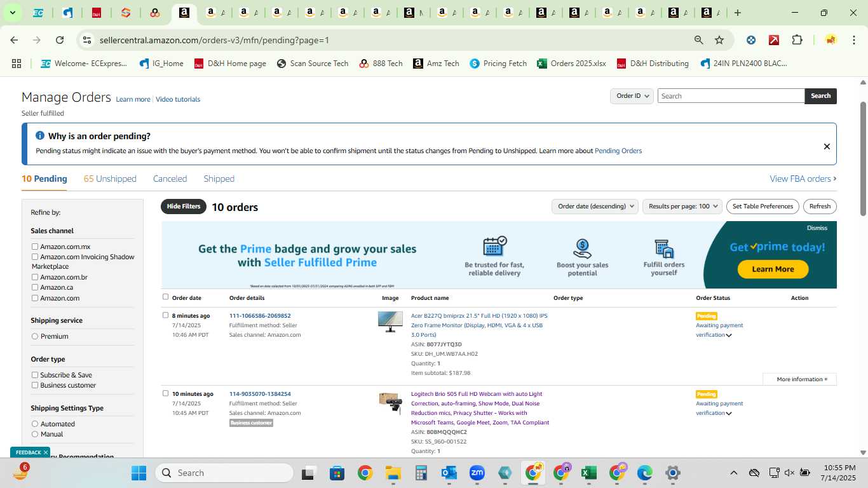868x488 pixels.
Task: Switch to the Shipped tab
Action: click(x=219, y=179)
